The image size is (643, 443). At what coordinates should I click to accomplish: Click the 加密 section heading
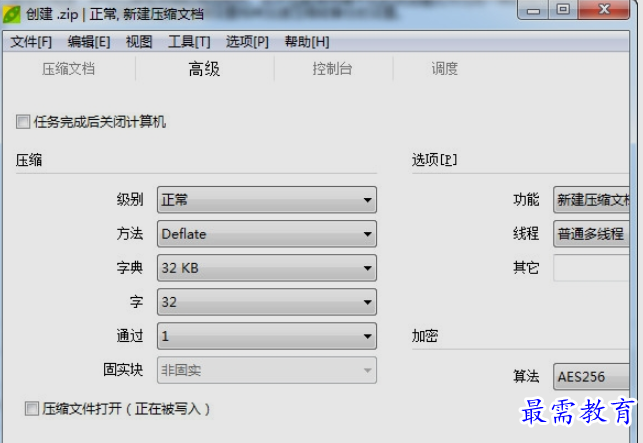tap(425, 336)
